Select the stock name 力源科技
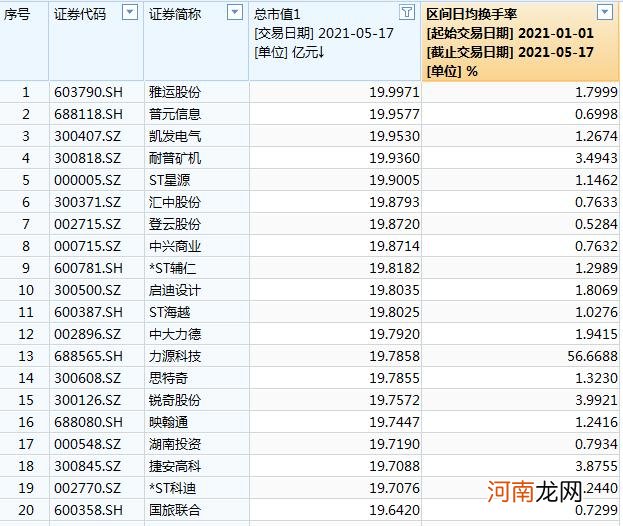Screen dimensions: 623x526 [175, 356]
